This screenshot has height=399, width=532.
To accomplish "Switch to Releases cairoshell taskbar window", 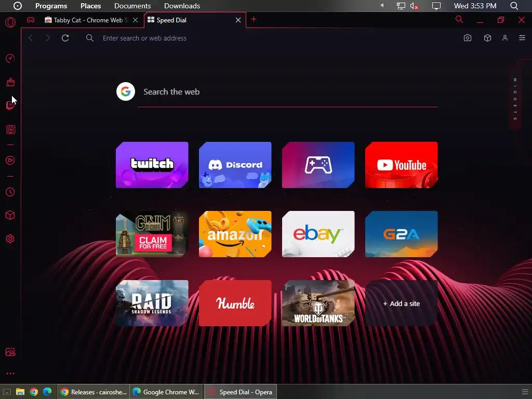I will 94,392.
